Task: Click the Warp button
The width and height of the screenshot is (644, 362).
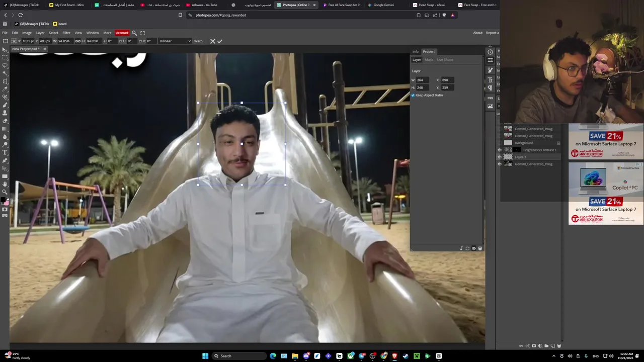Action: tap(198, 41)
